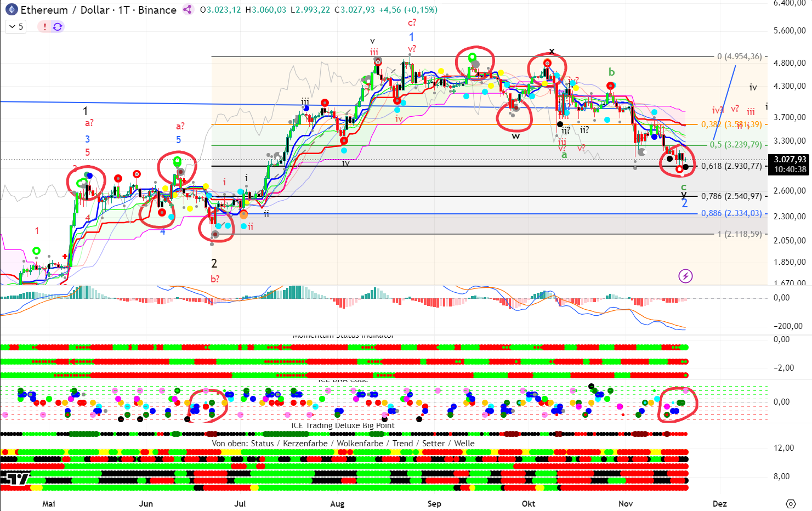Screen dimensions: 812x511
Task: Click the Nov label on the time axis
Action: [x=625, y=503]
